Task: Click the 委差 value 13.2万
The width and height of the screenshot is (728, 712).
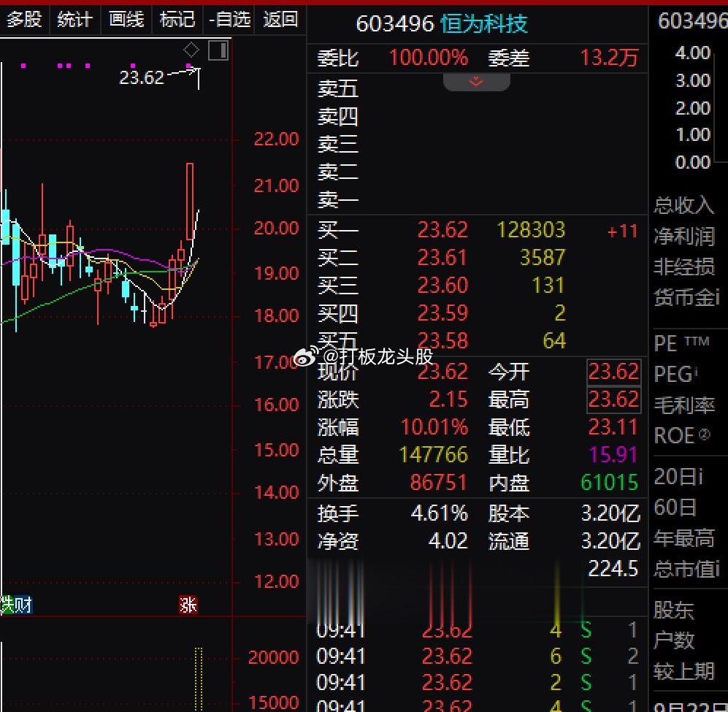Action: [609, 58]
